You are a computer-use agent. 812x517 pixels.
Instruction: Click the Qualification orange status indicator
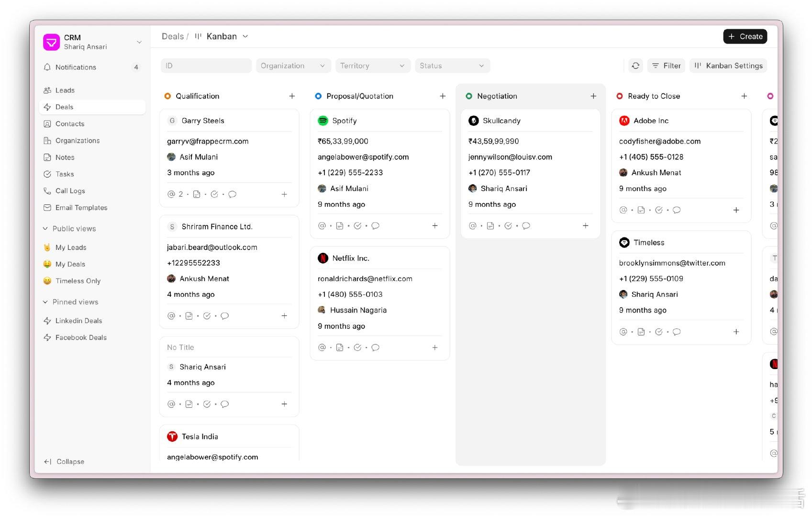pyautogui.click(x=167, y=96)
